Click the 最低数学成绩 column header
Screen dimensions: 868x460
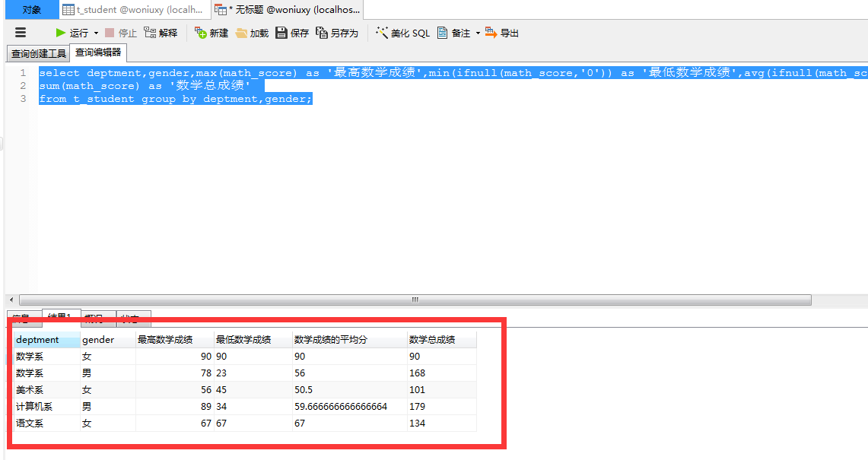[253, 339]
